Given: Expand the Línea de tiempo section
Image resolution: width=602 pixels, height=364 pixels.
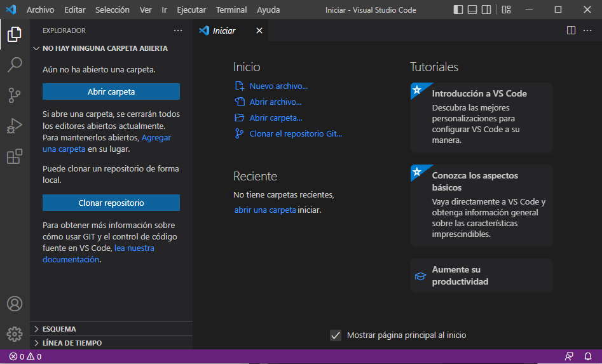Looking at the screenshot, I should click(111, 343).
